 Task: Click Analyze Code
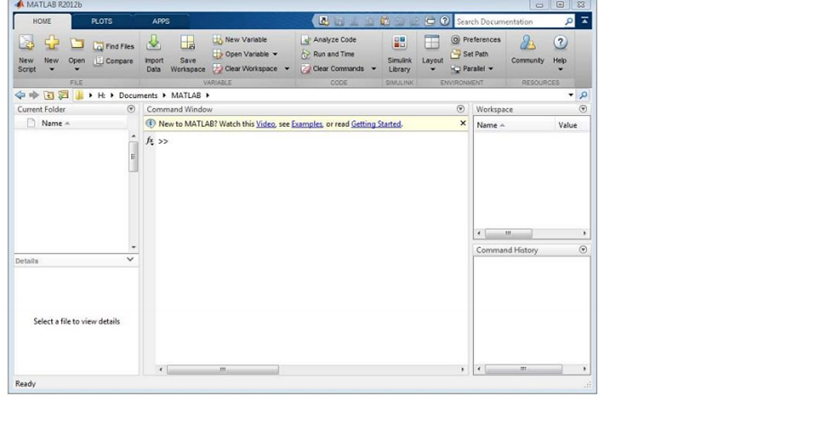[x=329, y=40]
